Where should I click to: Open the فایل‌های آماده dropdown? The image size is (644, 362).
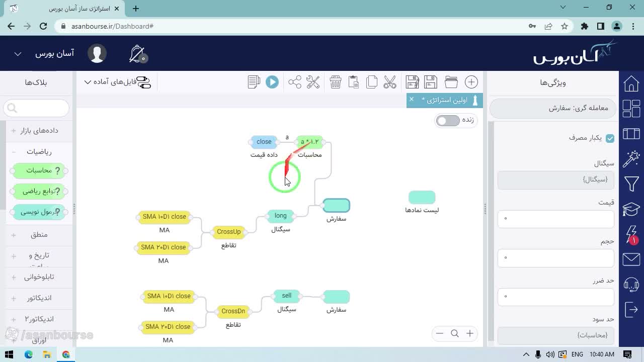click(x=117, y=82)
